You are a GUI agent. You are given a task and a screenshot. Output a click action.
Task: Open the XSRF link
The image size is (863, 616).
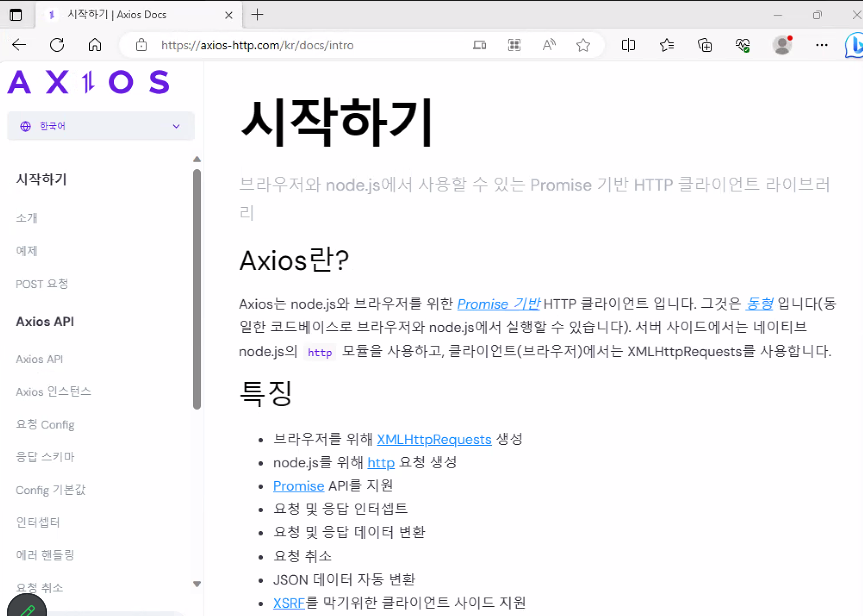pos(289,603)
